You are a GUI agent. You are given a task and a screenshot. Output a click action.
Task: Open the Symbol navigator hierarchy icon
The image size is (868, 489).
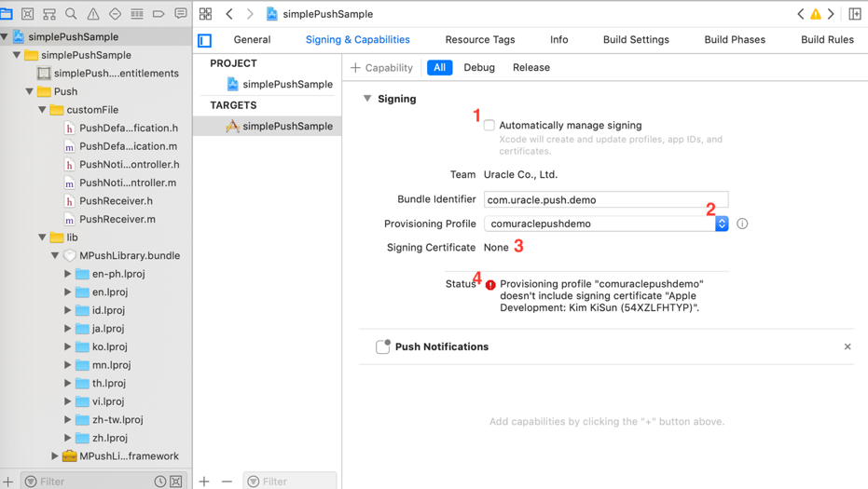click(x=49, y=13)
